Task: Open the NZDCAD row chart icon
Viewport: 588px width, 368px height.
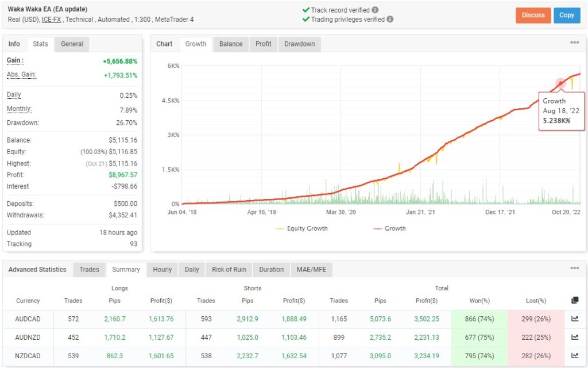Action: [x=575, y=355]
